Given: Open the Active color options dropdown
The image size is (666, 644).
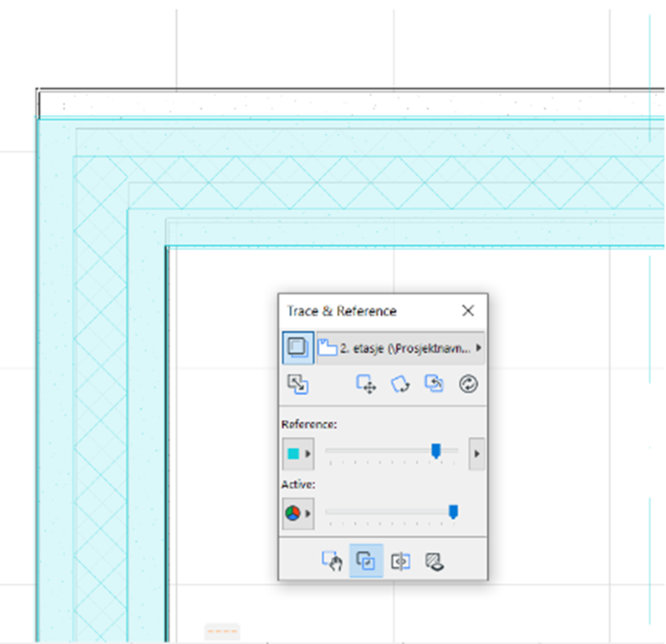Looking at the screenshot, I should point(298,514).
